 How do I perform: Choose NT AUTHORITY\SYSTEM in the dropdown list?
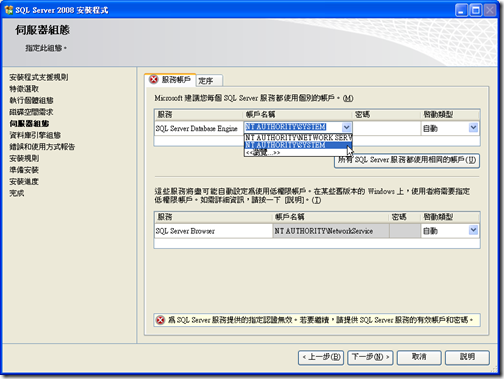pos(298,145)
